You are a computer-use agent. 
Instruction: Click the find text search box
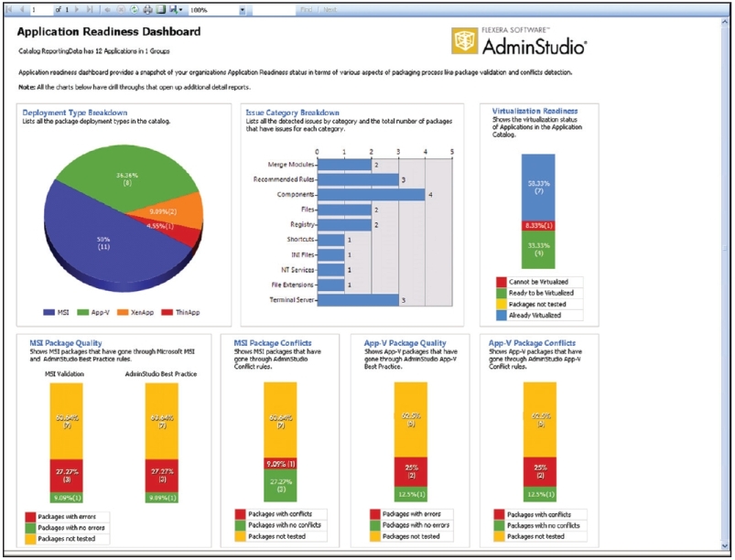coord(275,9)
